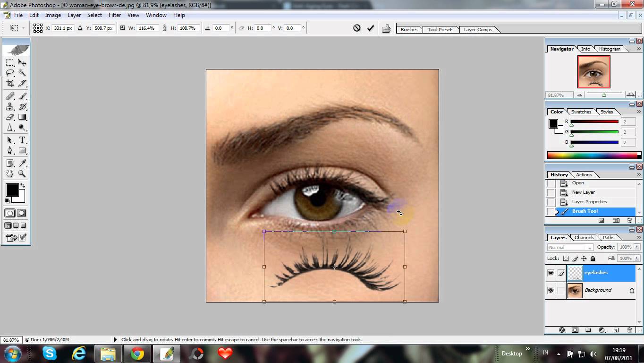The height and width of the screenshot is (363, 644).
Task: Swap foreground and background colors
Action: (x=22, y=185)
